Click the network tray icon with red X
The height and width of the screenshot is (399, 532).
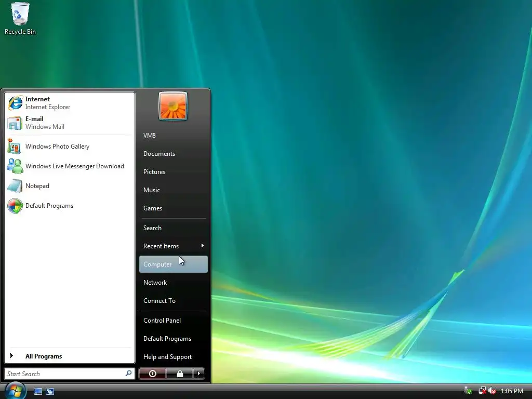pos(482,391)
